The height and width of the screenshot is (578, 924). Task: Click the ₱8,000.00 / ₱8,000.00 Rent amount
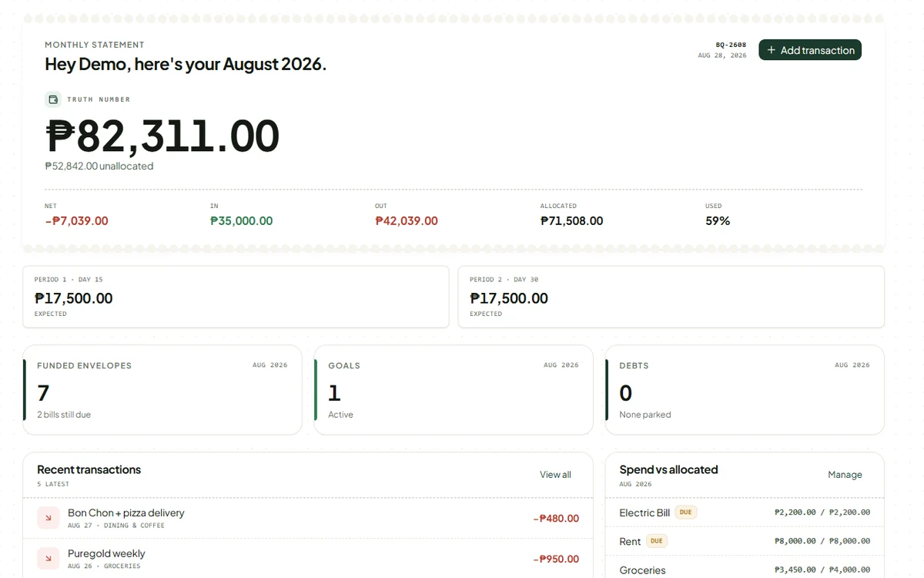(822, 541)
